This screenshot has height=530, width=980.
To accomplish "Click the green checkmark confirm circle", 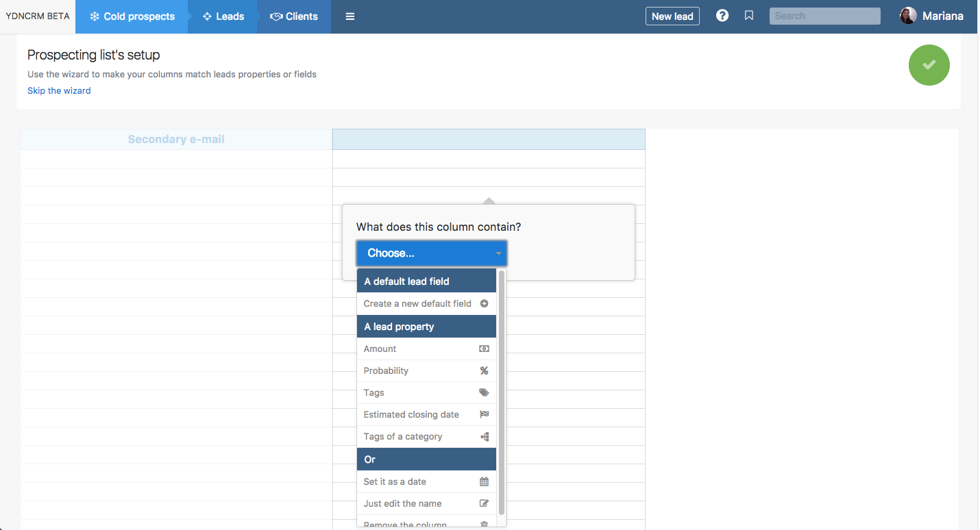I will pyautogui.click(x=929, y=65).
